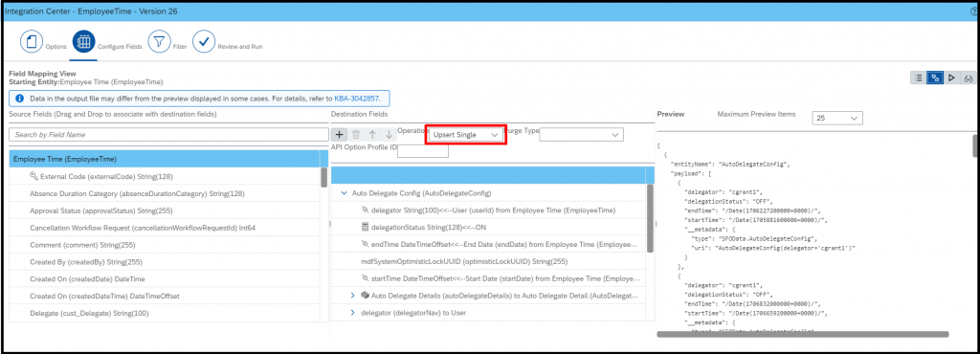Image resolution: width=980 pixels, height=354 pixels.
Task: Move field down with arrow icon
Action: [x=389, y=134]
